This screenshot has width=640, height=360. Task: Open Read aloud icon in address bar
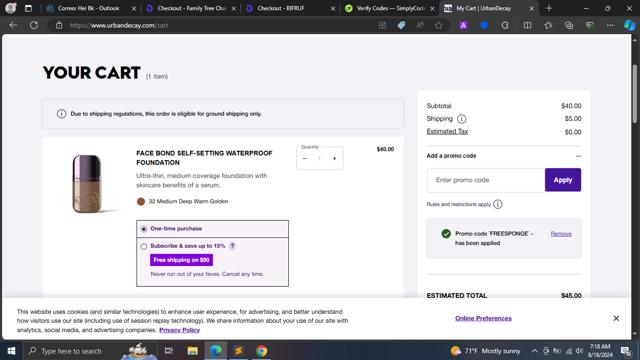[420, 25]
